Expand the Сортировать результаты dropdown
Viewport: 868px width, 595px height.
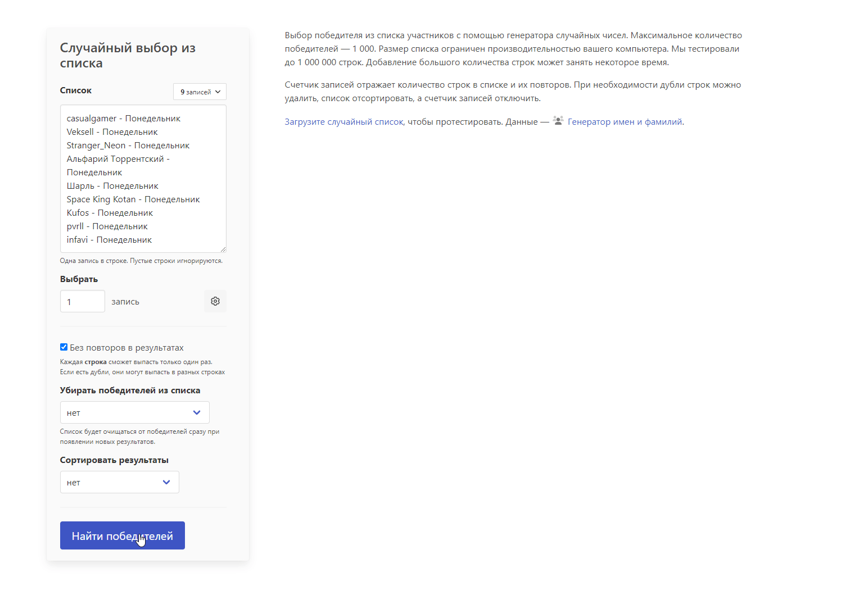(x=120, y=482)
